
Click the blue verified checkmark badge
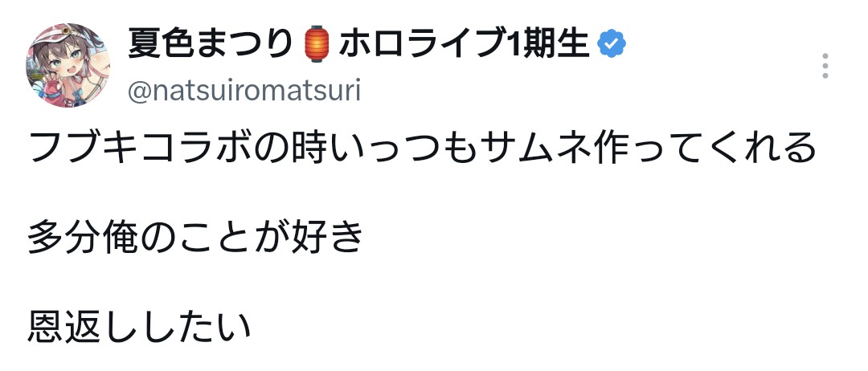coord(611,45)
